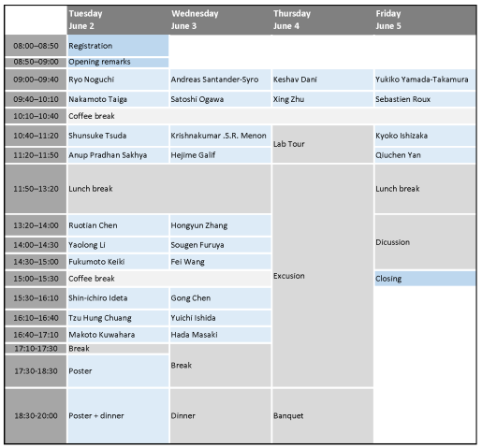
Task: Select the Lab Tour block
Action: (323, 144)
